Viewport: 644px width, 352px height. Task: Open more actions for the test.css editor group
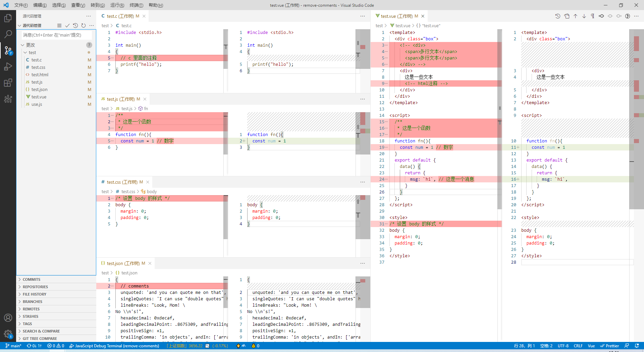(363, 182)
